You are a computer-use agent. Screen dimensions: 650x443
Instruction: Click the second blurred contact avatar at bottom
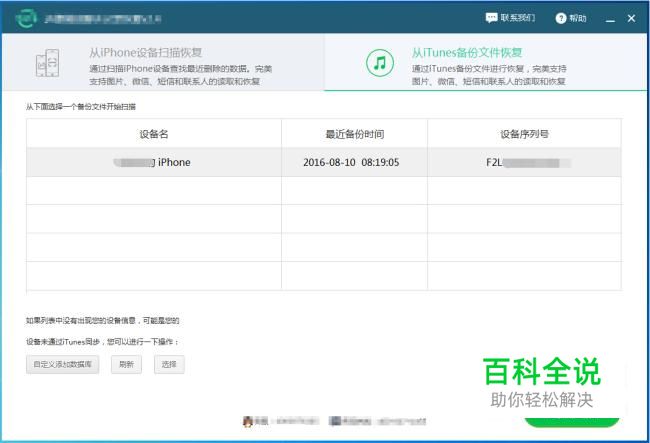335,421
